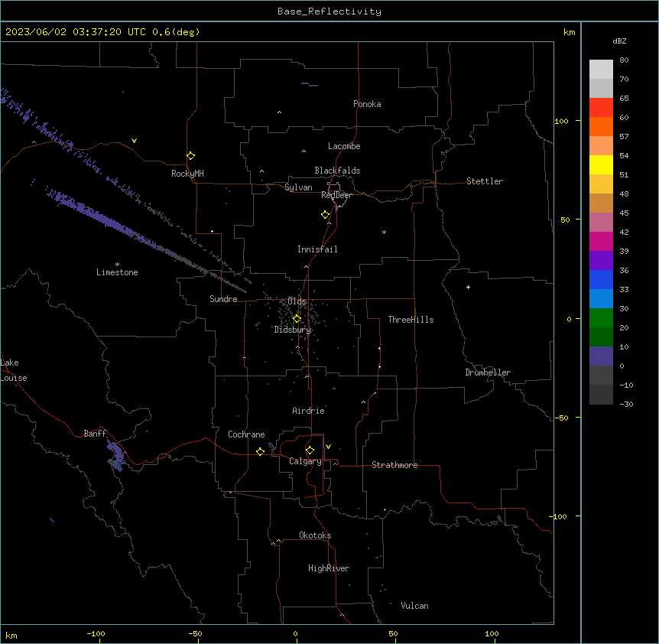Select the Okotoks town label
Viewport: 659px width, 644px height.
[315, 535]
